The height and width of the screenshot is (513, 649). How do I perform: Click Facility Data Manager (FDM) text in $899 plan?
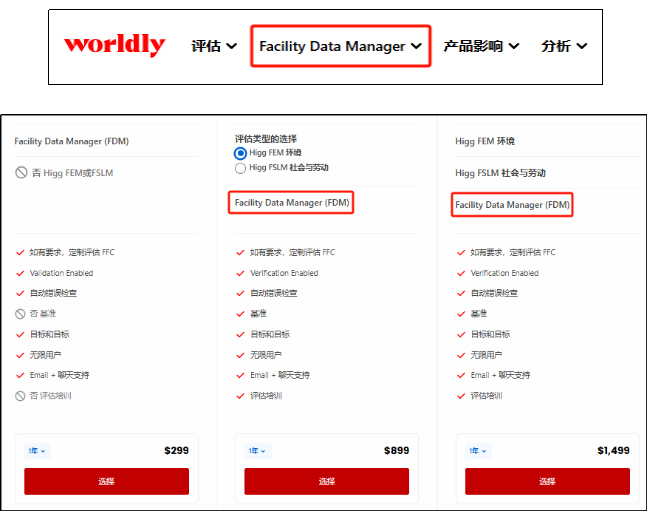(x=292, y=203)
